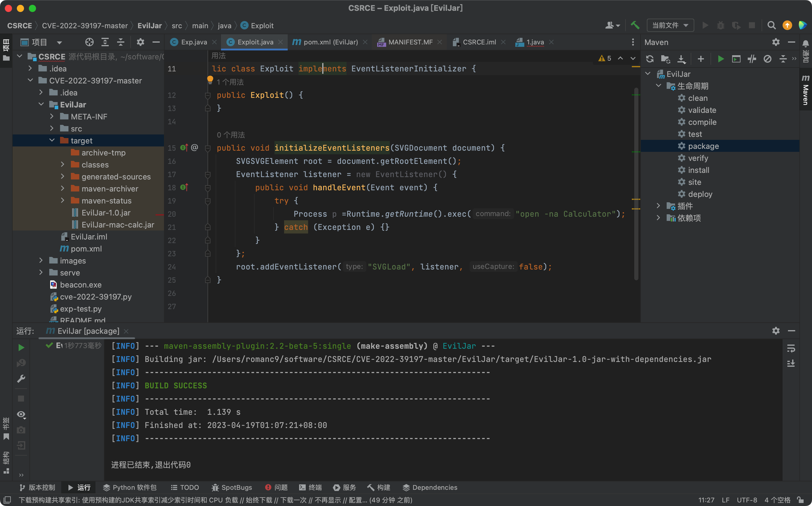Screen dimensions: 812x506
Task: Click the Build project hammer icon
Action: pos(635,26)
